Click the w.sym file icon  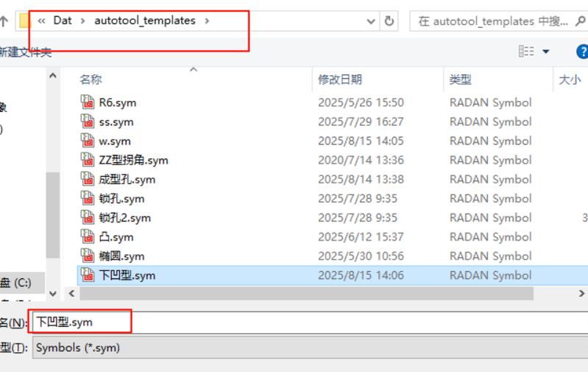click(88, 141)
